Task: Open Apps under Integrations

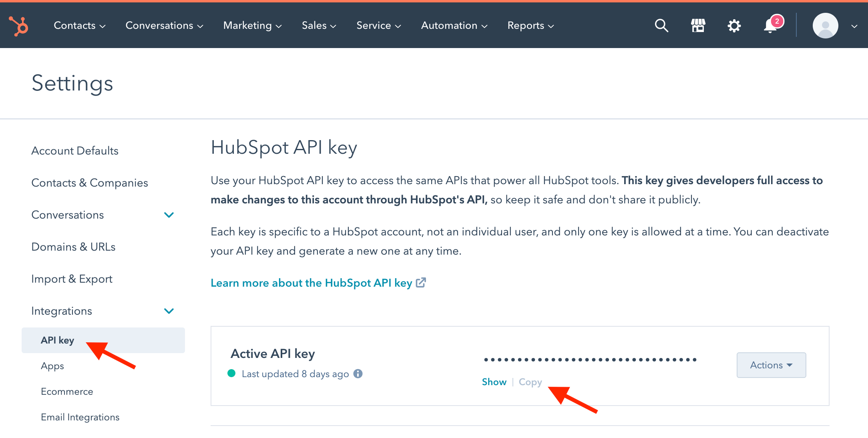Action: click(x=52, y=366)
